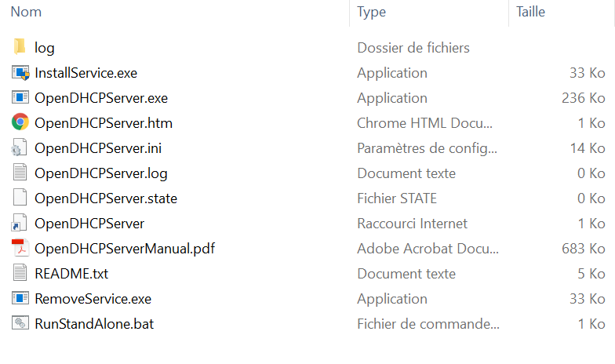Screen dimensions: 615x364
Task: Click the OpenDHCPServer Internet shortcut icon
Action: (x=19, y=223)
